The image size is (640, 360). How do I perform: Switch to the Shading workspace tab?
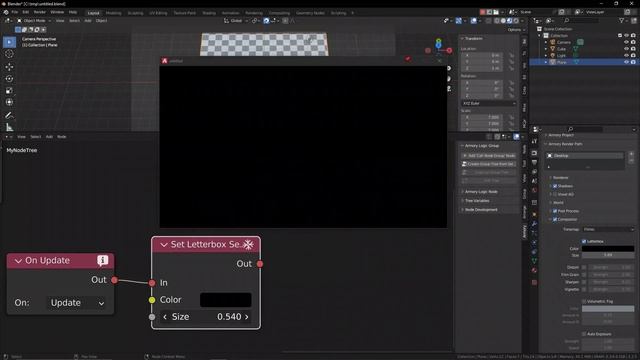click(x=209, y=13)
